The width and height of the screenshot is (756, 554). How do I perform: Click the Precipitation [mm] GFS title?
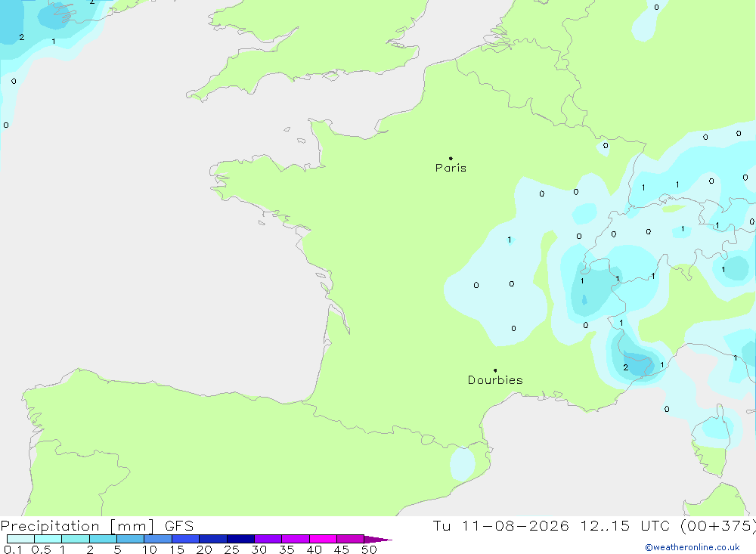[x=97, y=525]
